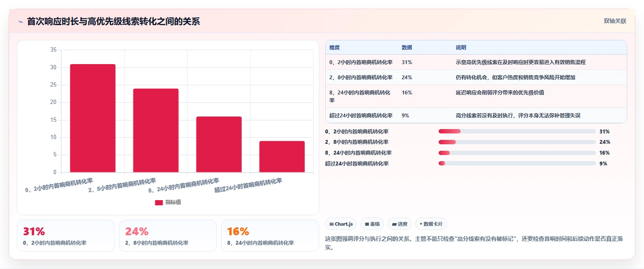The image size is (644, 269).
Task: Click the 9% progress bar
Action: pyautogui.click(x=517, y=163)
